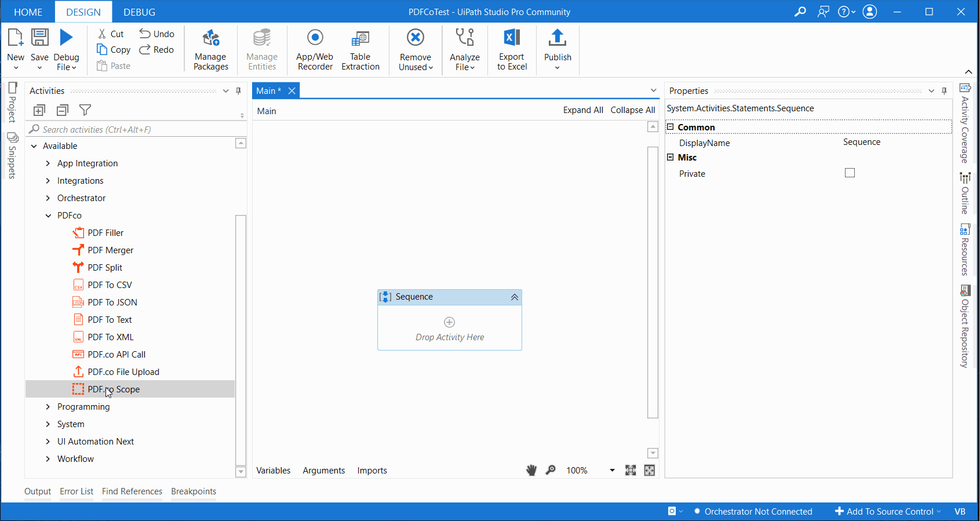Click the Publish icon
Viewport: 980px width, 521px height.
pos(558,38)
